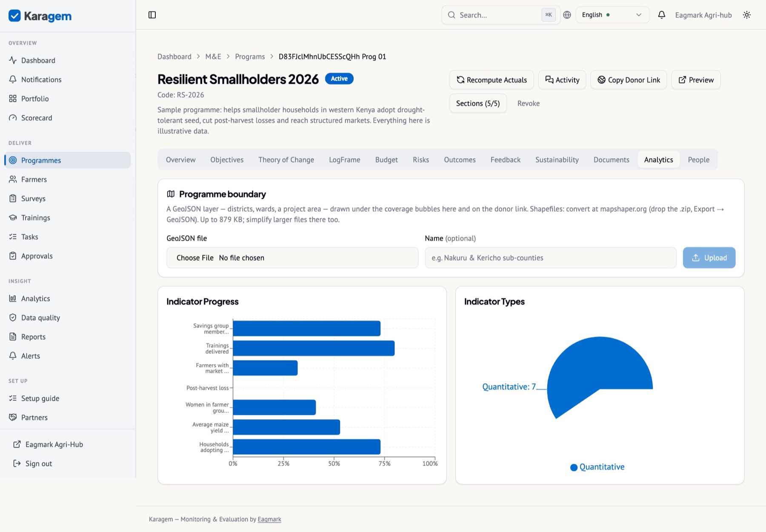
Task: Open Tasks in sidebar
Action: coord(68,237)
